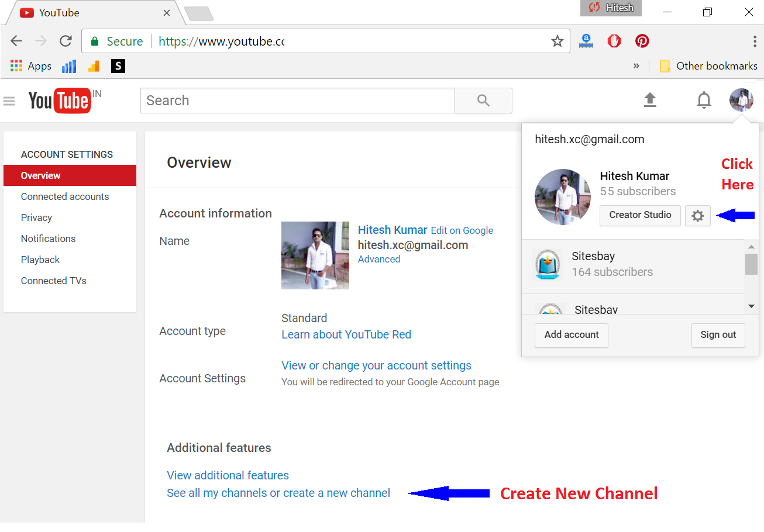Go back with browser back arrow
The height and width of the screenshot is (532, 764).
tap(16, 41)
